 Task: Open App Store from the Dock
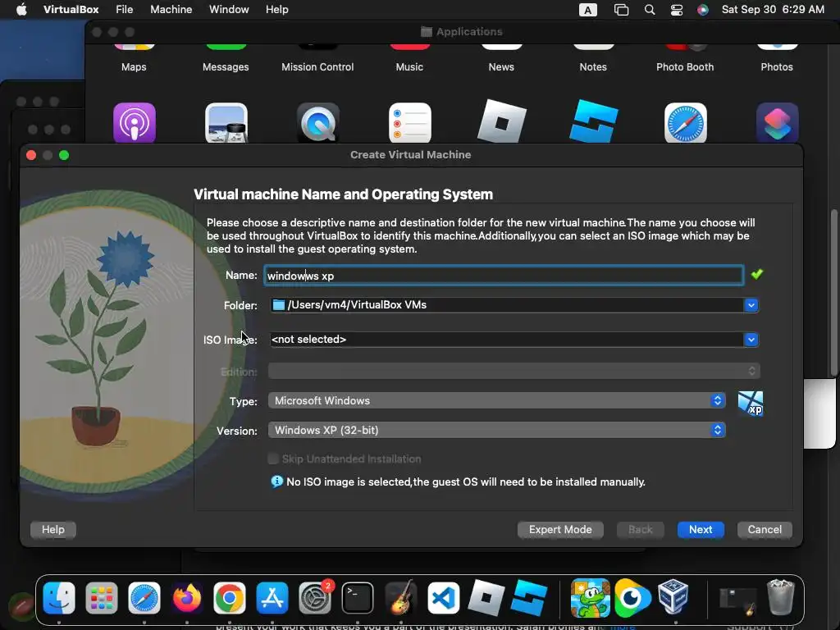tap(272, 597)
